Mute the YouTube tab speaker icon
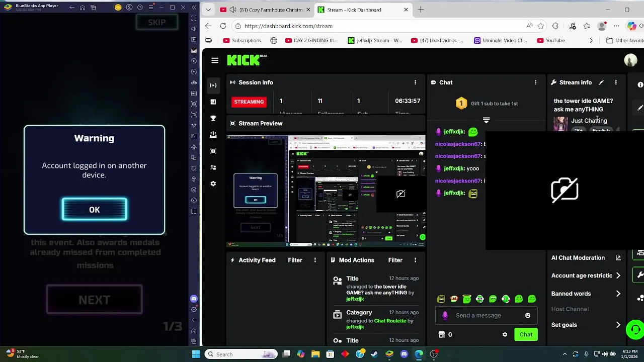 point(233,10)
